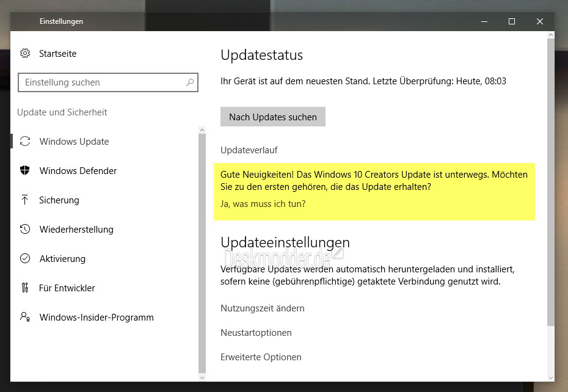
Task: Click the main pane scrollbar up arrow
Action: pos(551,35)
